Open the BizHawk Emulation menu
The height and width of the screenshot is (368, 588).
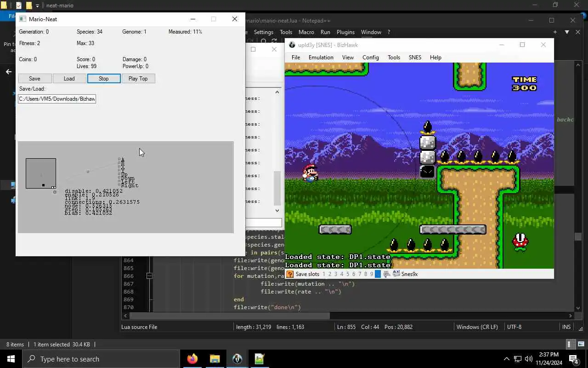pyautogui.click(x=321, y=57)
